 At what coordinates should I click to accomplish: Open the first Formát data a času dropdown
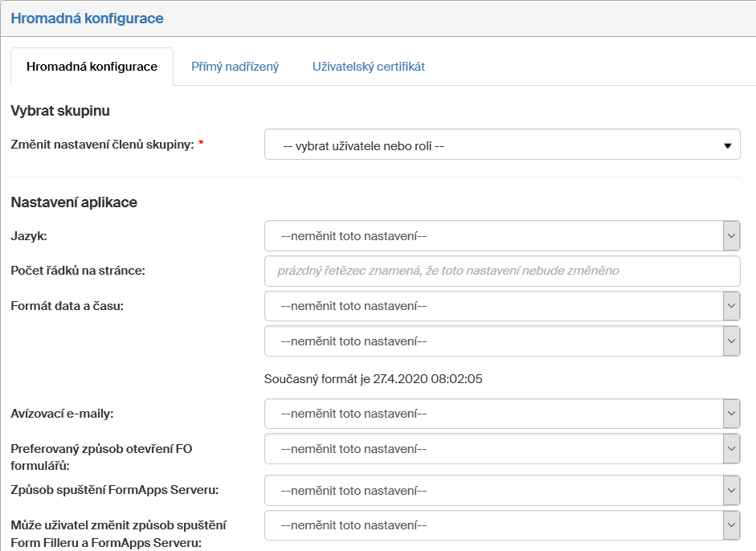[494, 306]
